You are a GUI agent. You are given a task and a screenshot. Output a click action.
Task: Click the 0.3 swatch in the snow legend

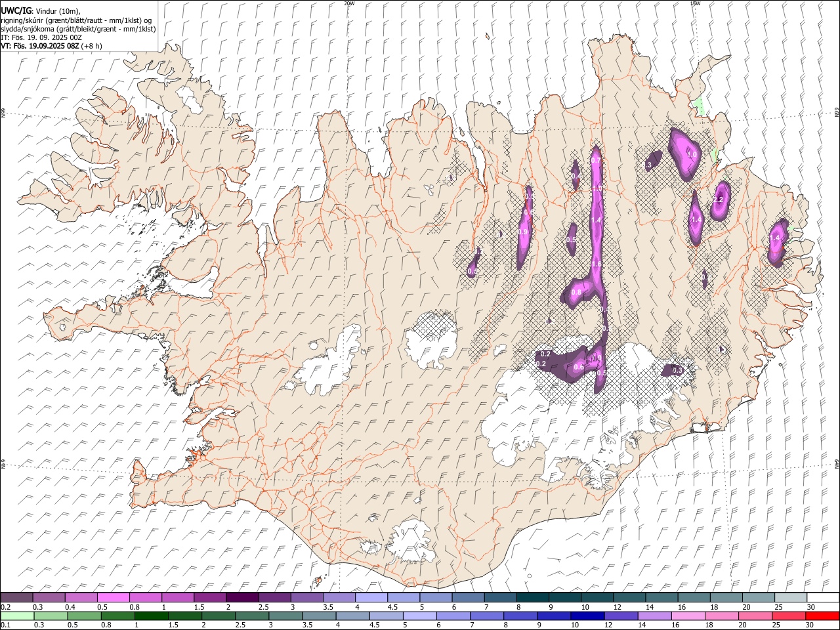click(x=49, y=598)
